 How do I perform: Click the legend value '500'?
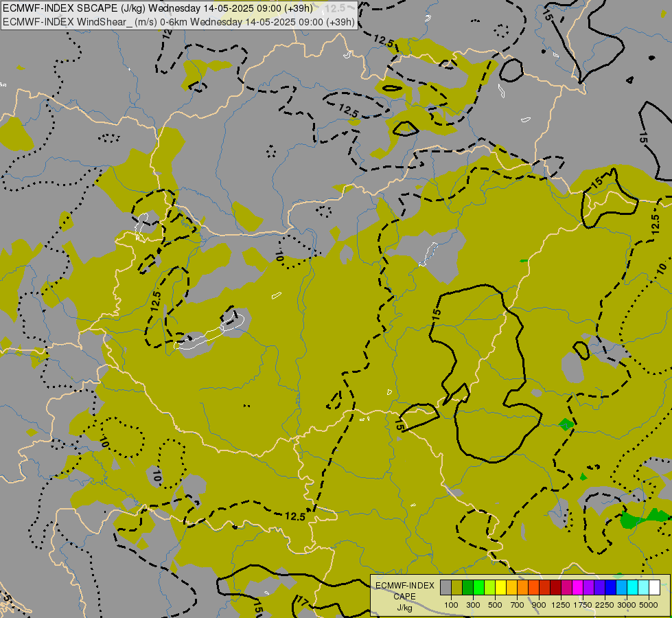click(495, 605)
